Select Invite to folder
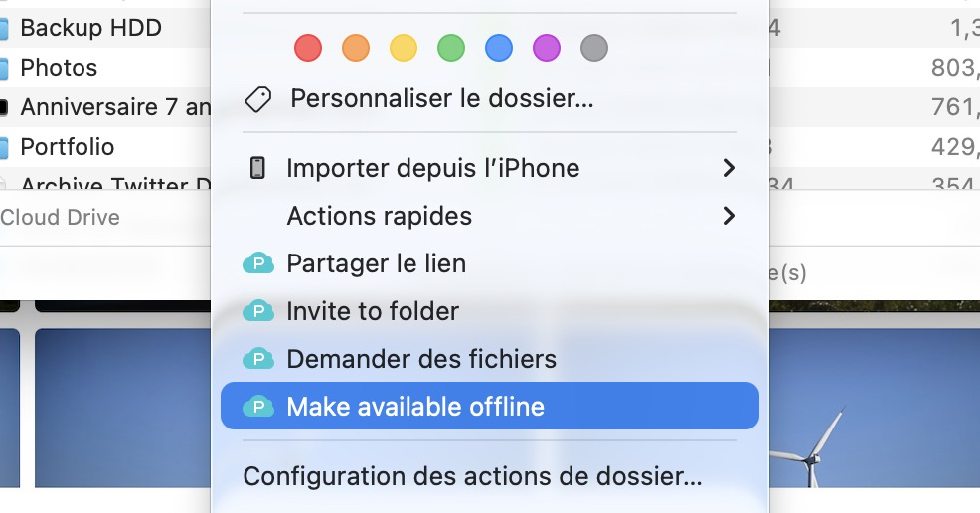Viewport: 980px width, 513px height. 373,311
